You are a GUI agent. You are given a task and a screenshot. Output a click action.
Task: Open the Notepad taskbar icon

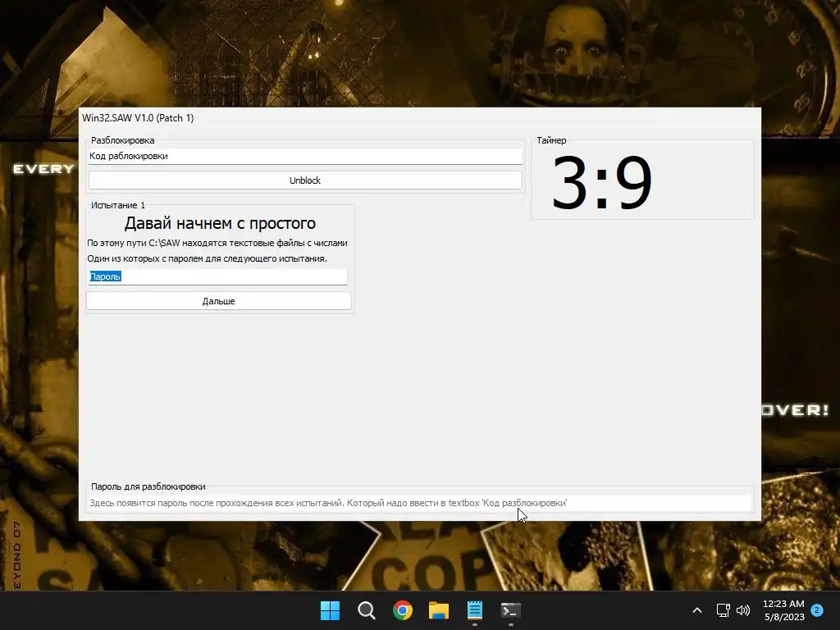pos(475,610)
